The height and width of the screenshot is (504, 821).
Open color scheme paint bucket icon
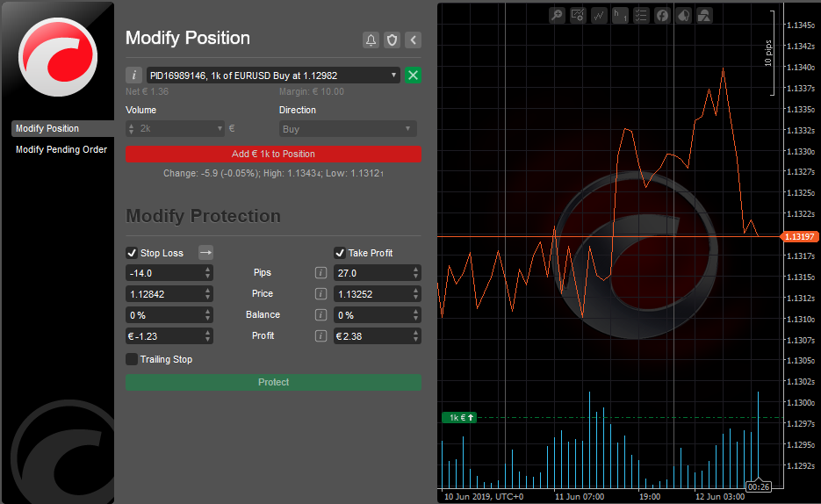coord(683,15)
